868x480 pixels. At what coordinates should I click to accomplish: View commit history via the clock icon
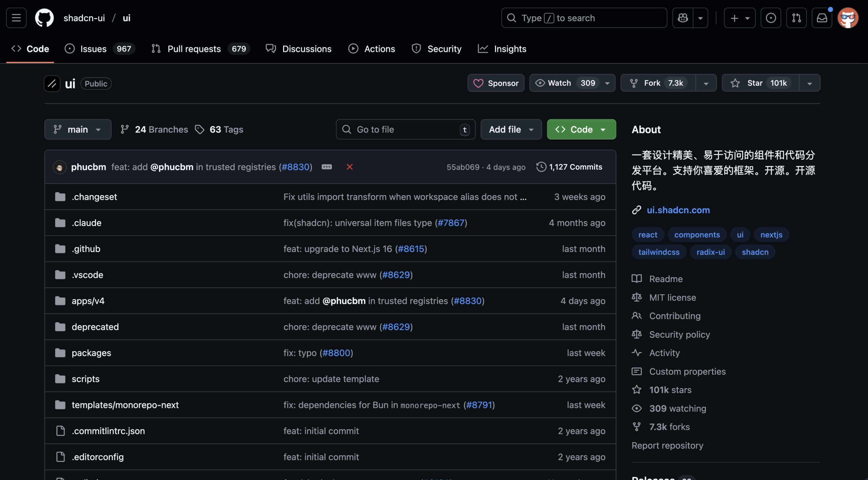541,167
